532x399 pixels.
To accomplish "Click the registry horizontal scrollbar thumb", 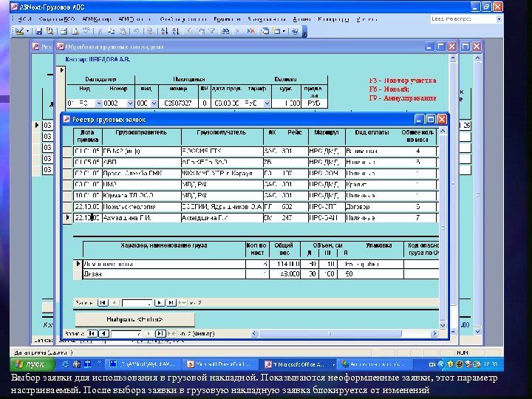I will point(330,334).
